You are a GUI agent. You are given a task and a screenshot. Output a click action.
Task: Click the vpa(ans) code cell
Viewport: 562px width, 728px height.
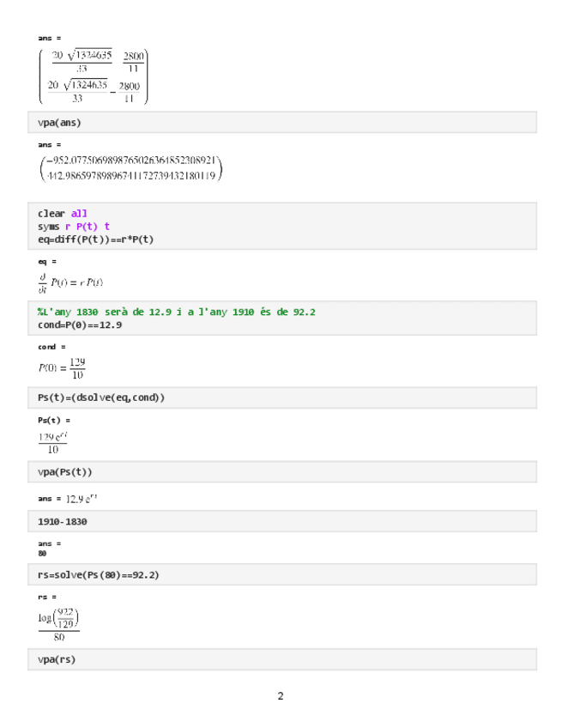[59, 123]
